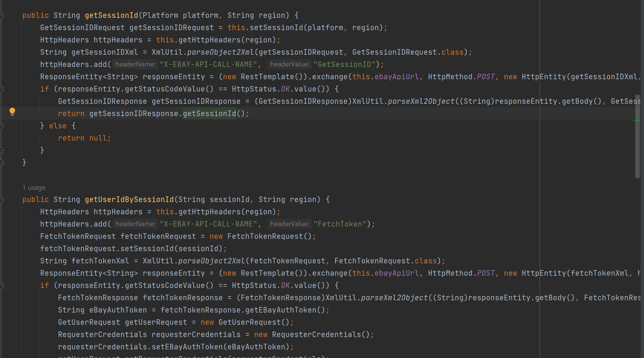Click getEBayAuthToken() method call
Image resolution: width=644 pixels, height=358 pixels.
pos(285,310)
